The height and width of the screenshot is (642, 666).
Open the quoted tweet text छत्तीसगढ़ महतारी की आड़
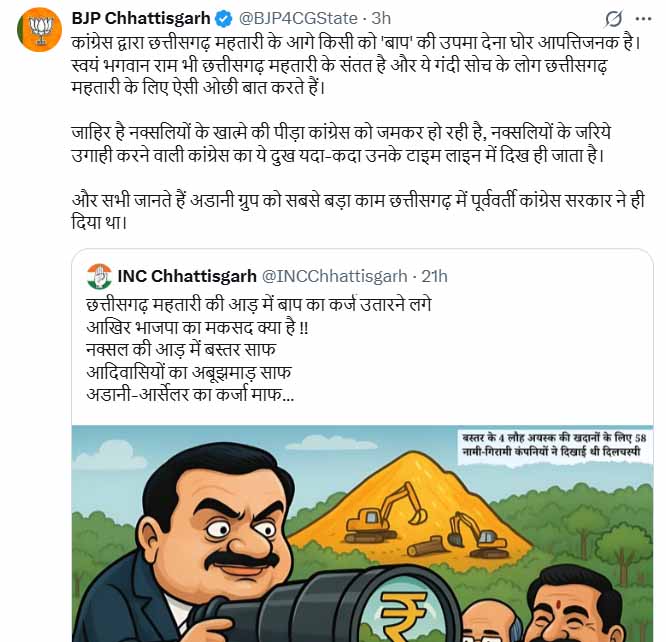(258, 350)
